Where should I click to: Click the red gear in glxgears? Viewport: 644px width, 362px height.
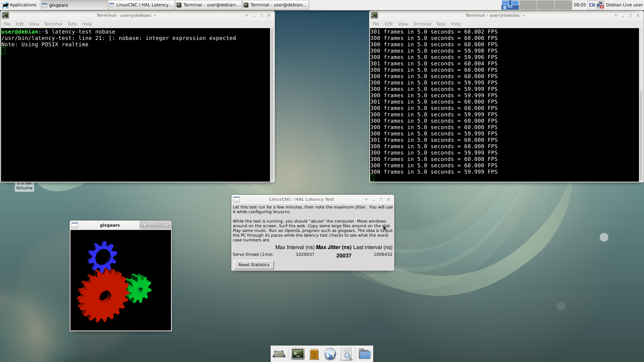pyautogui.click(x=103, y=296)
